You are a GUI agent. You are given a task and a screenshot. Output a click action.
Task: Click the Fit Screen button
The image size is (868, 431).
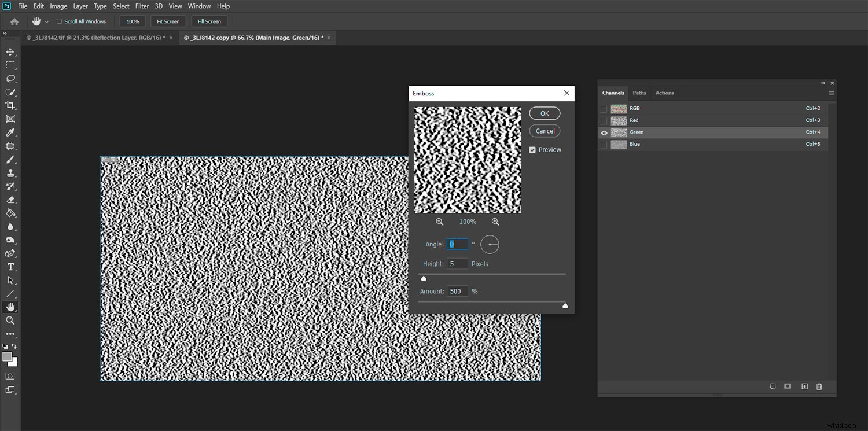pos(168,21)
